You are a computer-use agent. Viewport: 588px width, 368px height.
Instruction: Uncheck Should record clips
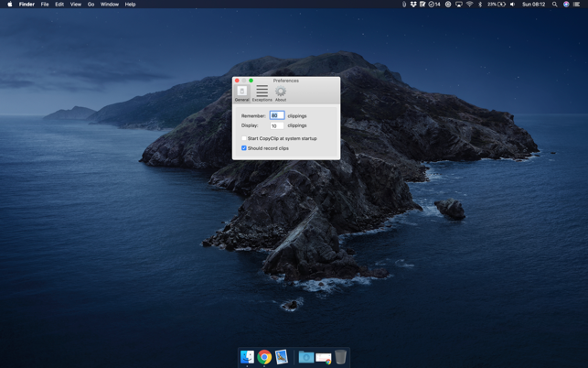244,148
